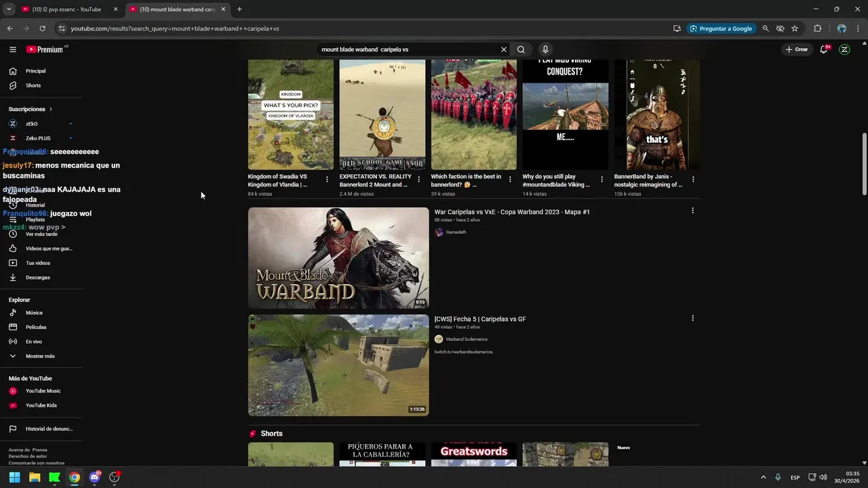The image size is (868, 488).
Task: Play Kingdom of Swadia VS Vlandia short
Action: point(291,115)
